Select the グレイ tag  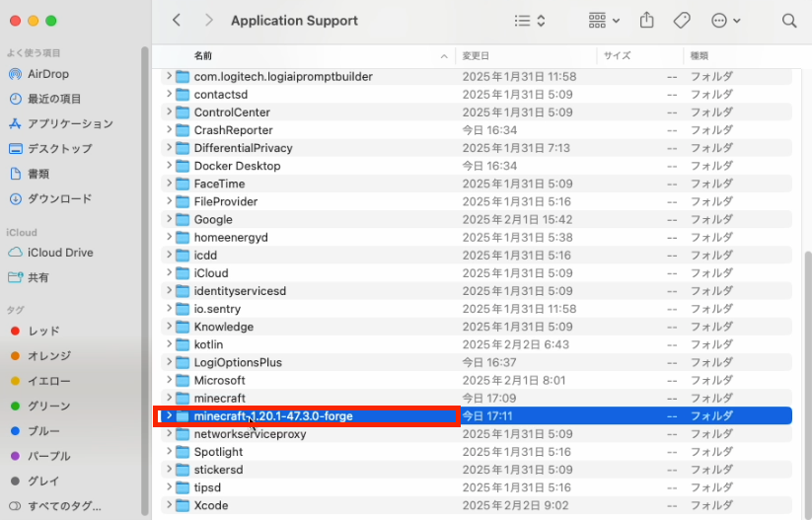click(x=36, y=482)
